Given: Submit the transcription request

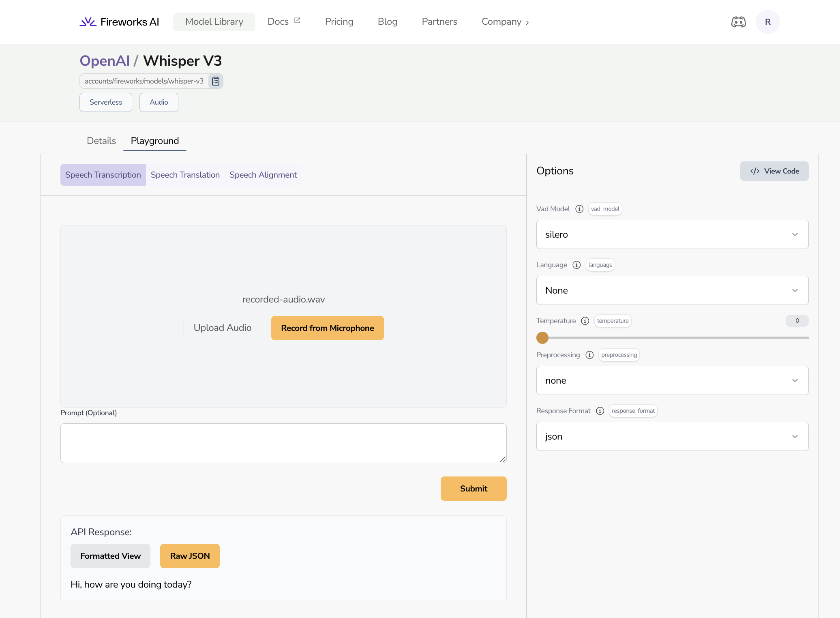Looking at the screenshot, I should click(x=474, y=489).
